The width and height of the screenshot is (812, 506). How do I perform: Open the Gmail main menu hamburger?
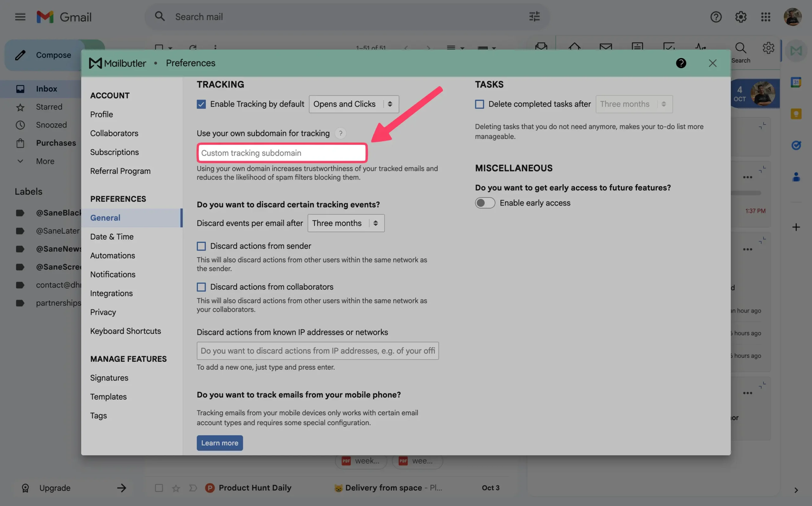[20, 17]
